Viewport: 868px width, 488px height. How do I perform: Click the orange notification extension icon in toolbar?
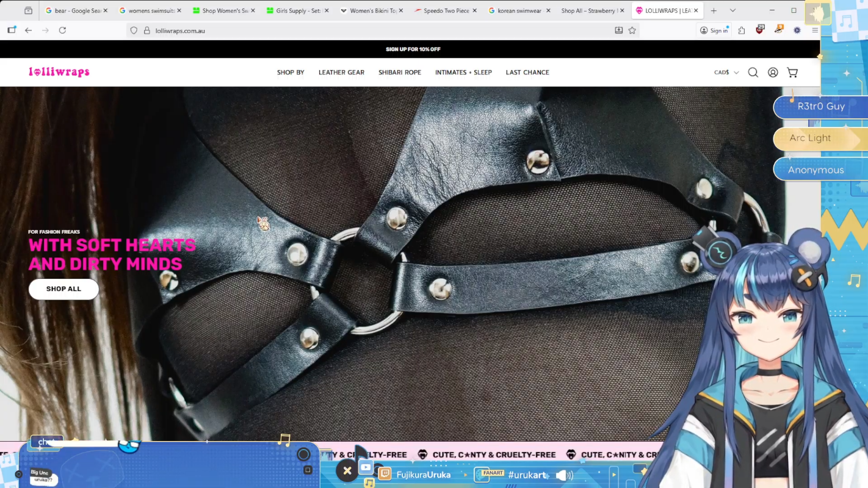click(x=779, y=29)
